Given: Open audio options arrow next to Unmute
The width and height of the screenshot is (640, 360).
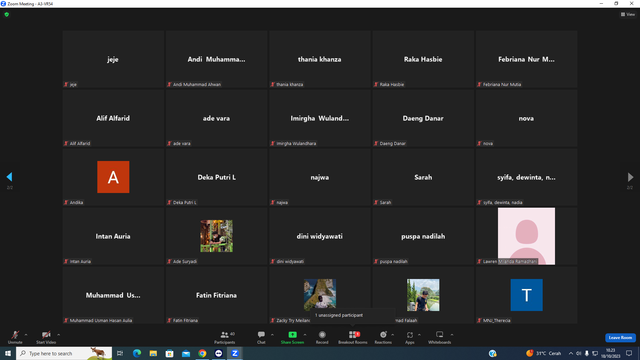Looking at the screenshot, I should [26, 335].
